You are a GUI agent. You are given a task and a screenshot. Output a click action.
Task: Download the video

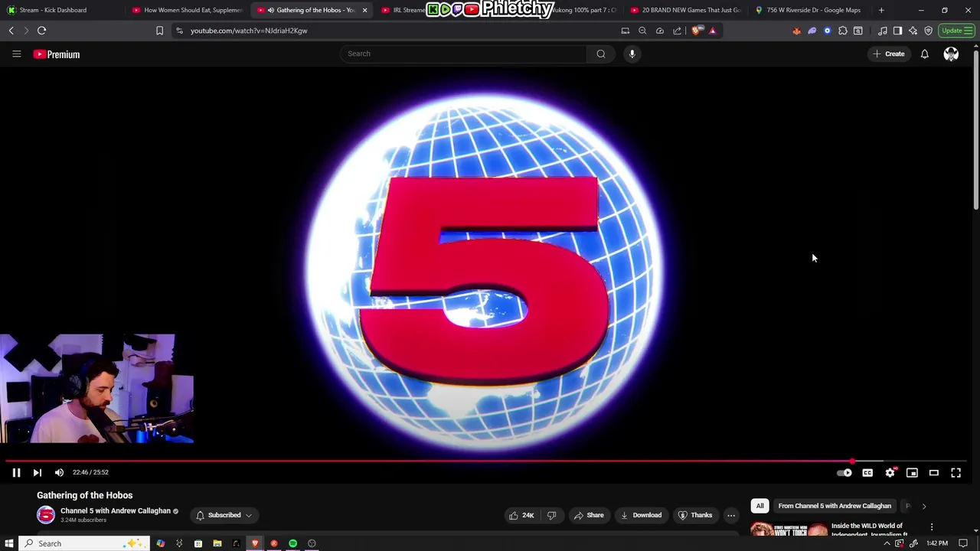(641, 515)
